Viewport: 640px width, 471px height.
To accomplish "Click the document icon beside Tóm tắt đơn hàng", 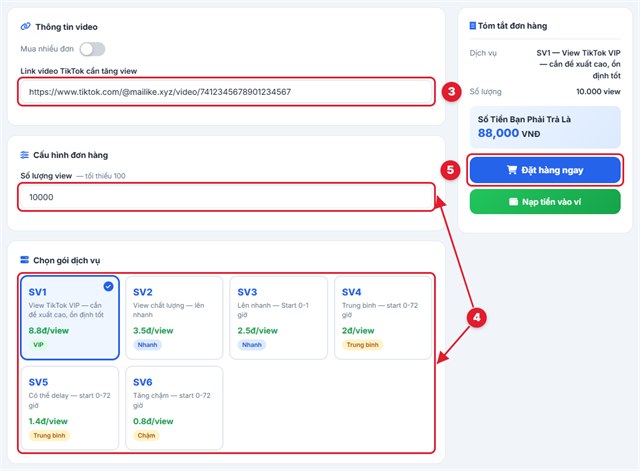I will [x=473, y=26].
